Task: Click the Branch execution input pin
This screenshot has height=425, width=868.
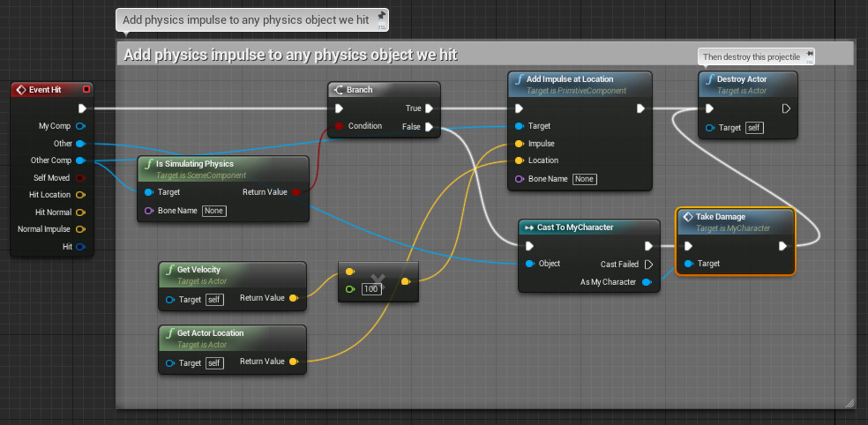Action: (x=339, y=108)
